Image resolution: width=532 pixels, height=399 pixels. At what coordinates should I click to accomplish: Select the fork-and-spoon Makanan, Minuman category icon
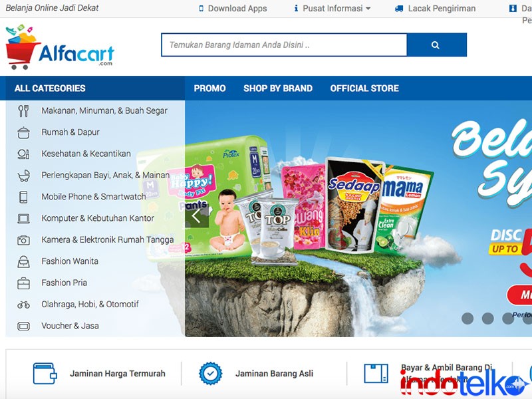23,110
